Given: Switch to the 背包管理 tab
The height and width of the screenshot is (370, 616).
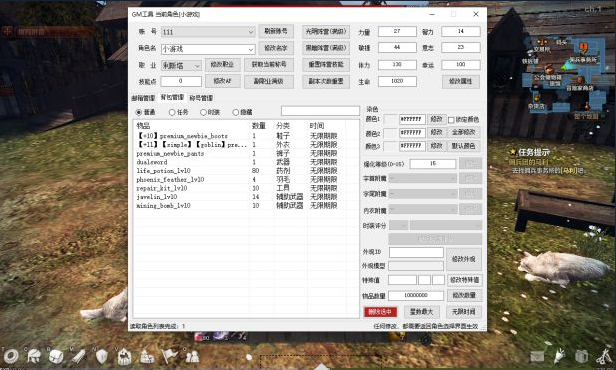Looking at the screenshot, I should 172,97.
